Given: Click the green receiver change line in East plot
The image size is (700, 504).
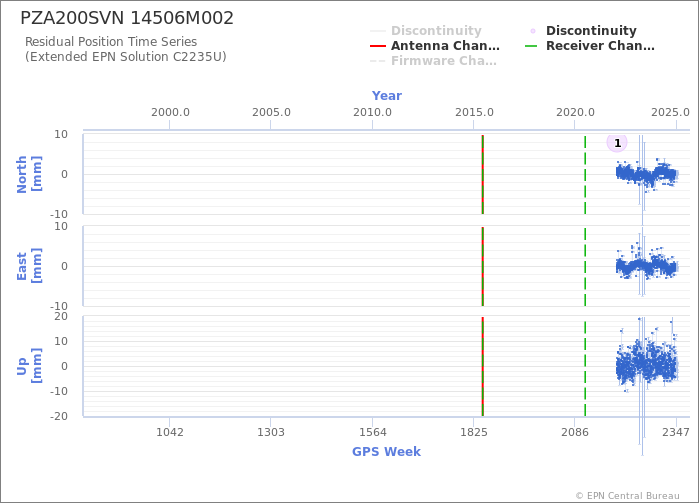Looking at the screenshot, I should point(585,266).
